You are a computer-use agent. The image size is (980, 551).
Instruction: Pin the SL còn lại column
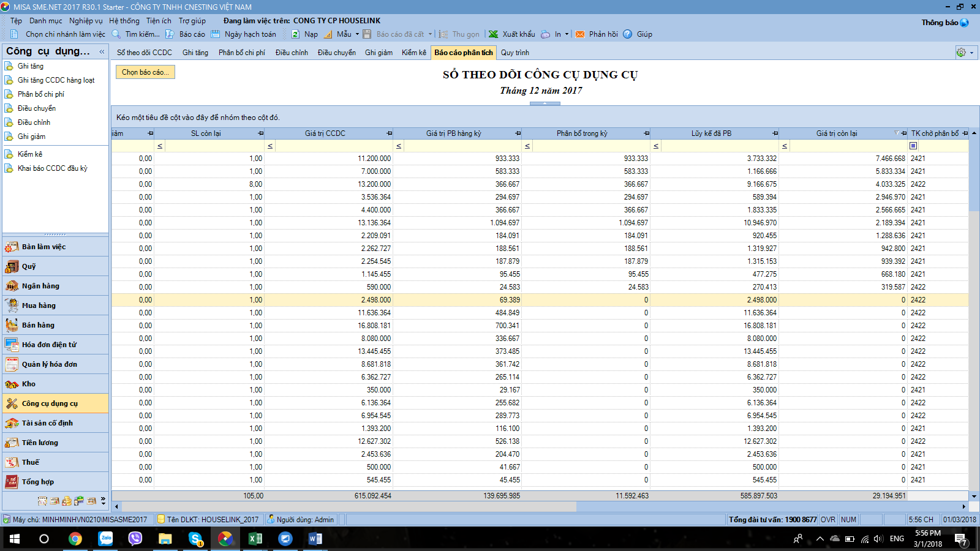pos(260,133)
